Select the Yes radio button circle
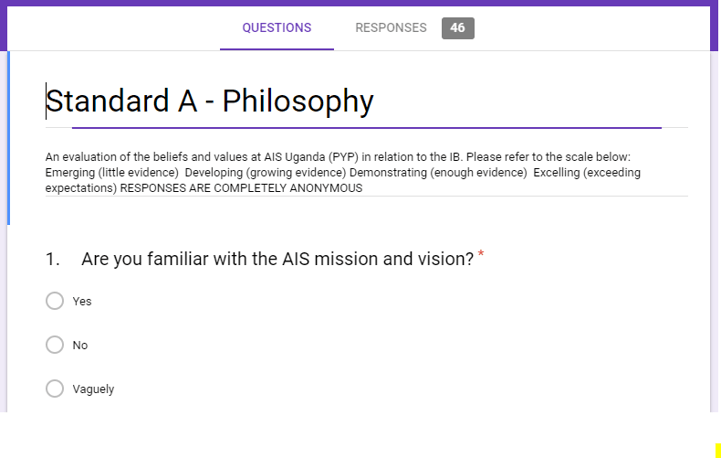Image resolution: width=721 pixels, height=458 pixels. coord(55,301)
